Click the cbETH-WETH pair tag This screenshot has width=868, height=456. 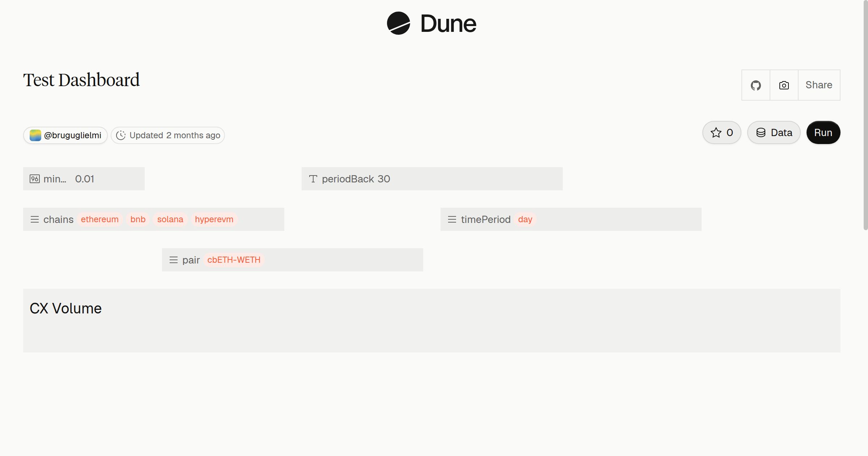coord(234,260)
